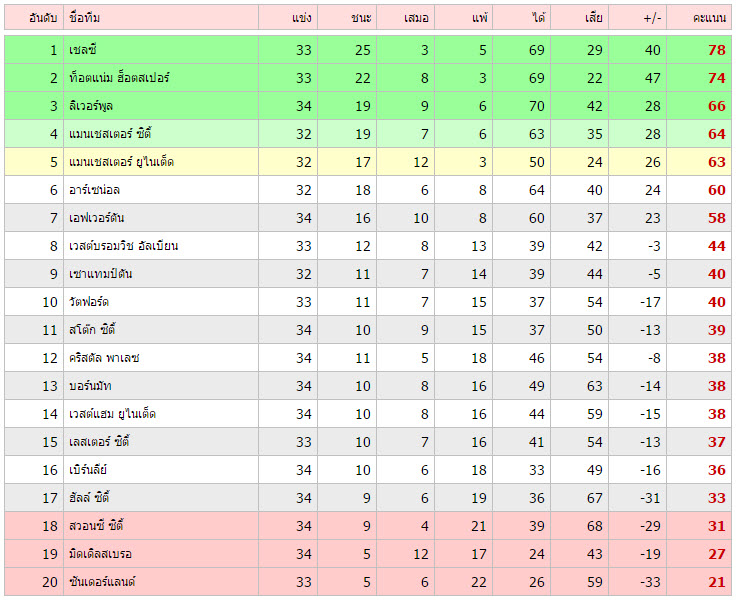Click the เชลซี team name
This screenshot has width=736, height=600.
pos(83,50)
